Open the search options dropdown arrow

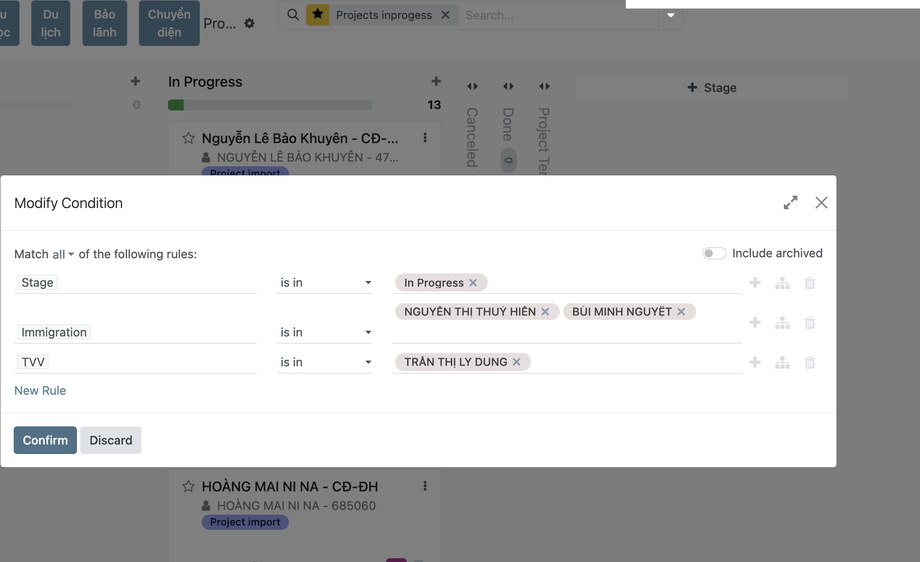tap(671, 15)
